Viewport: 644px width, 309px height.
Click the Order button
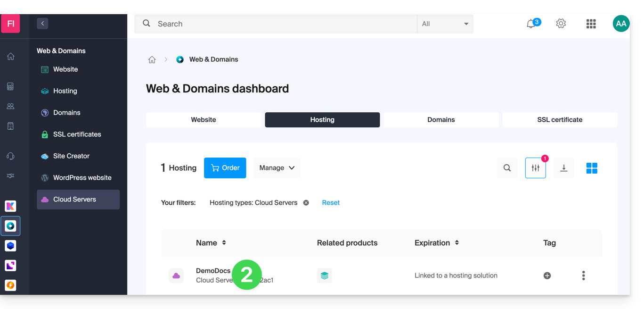click(x=225, y=168)
